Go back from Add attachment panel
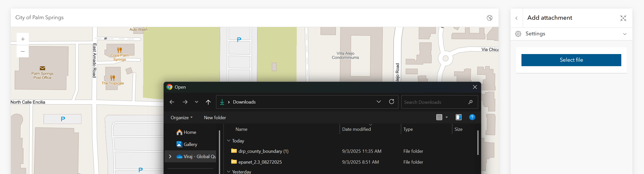Image resolution: width=644 pixels, height=174 pixels. (517, 18)
